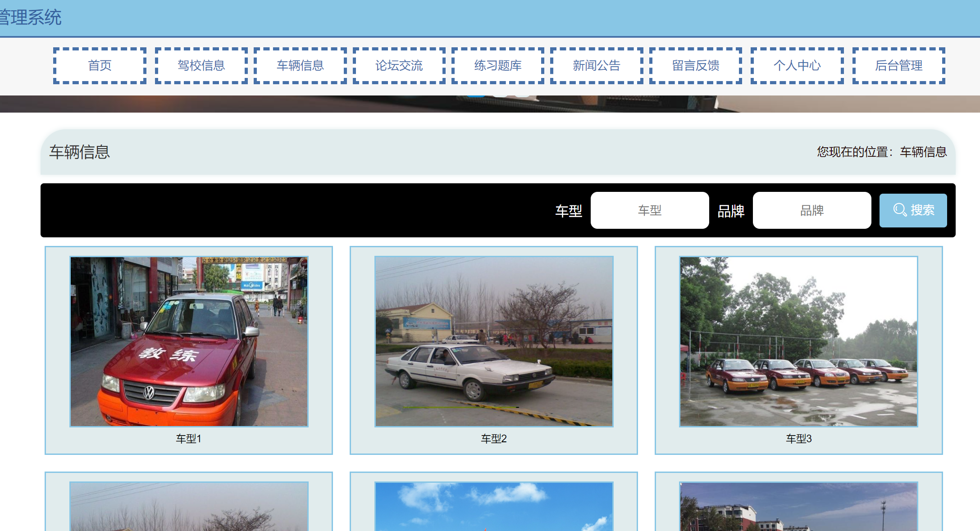The height and width of the screenshot is (531, 980).
Task: Click the 车型3 caption link
Action: (798, 439)
